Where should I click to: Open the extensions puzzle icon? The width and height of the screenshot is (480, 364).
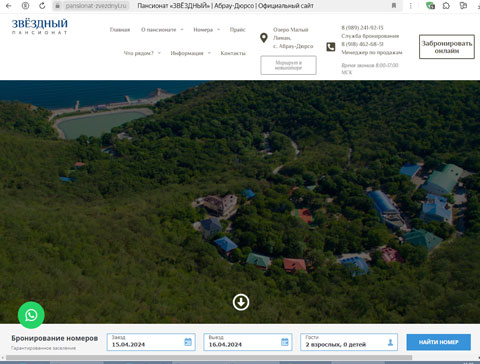446,6
